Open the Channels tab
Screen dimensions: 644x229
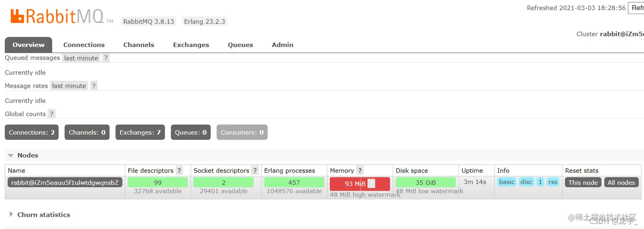[x=139, y=45]
